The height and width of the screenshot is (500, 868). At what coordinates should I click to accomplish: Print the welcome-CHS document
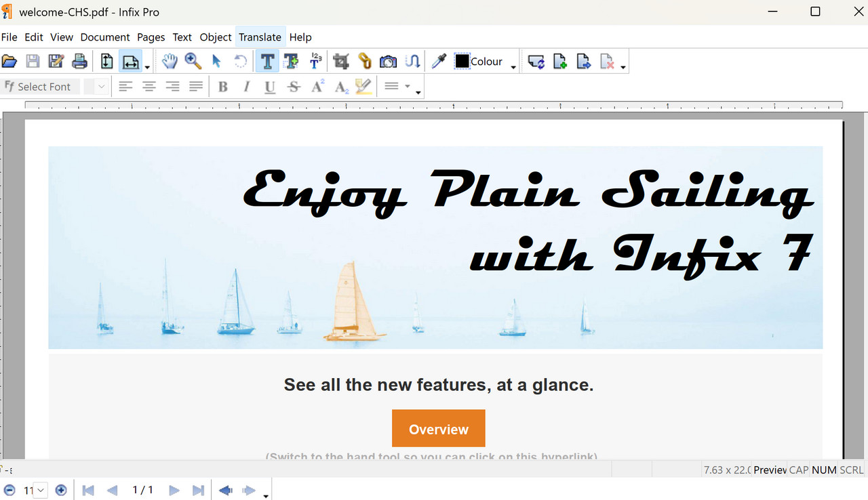(80, 61)
